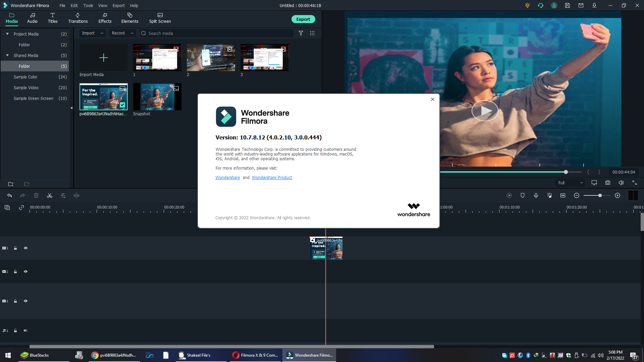Image resolution: width=644 pixels, height=362 pixels.
Task: Open the Record dropdown
Action: 122,33
